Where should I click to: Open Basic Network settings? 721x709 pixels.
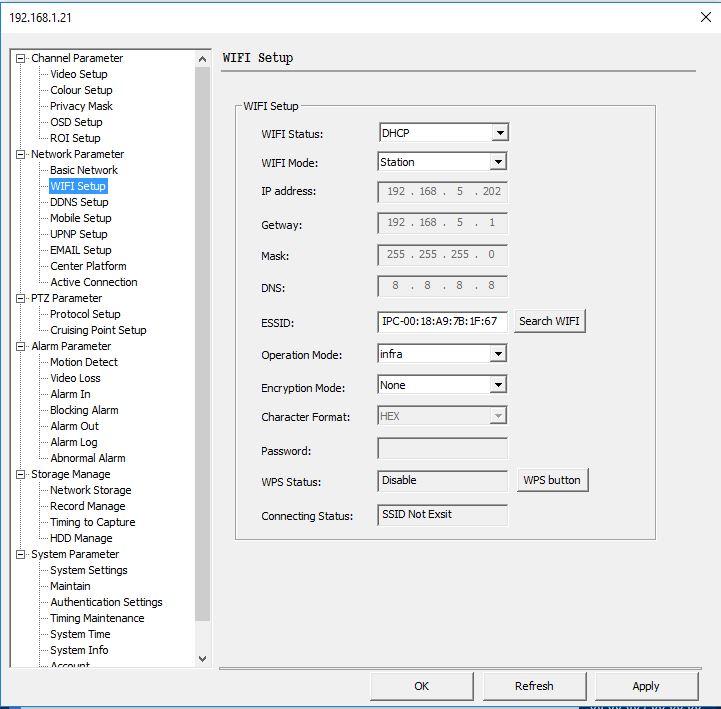click(x=84, y=170)
